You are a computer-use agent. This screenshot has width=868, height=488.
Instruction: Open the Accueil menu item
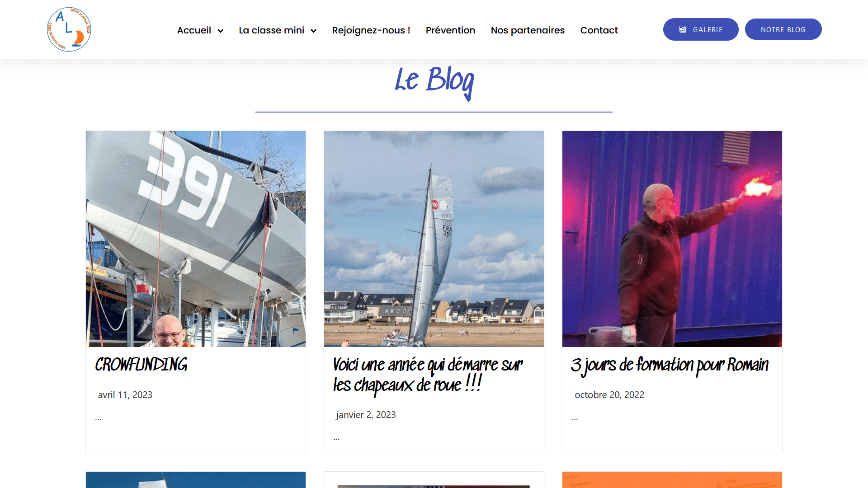click(x=194, y=30)
